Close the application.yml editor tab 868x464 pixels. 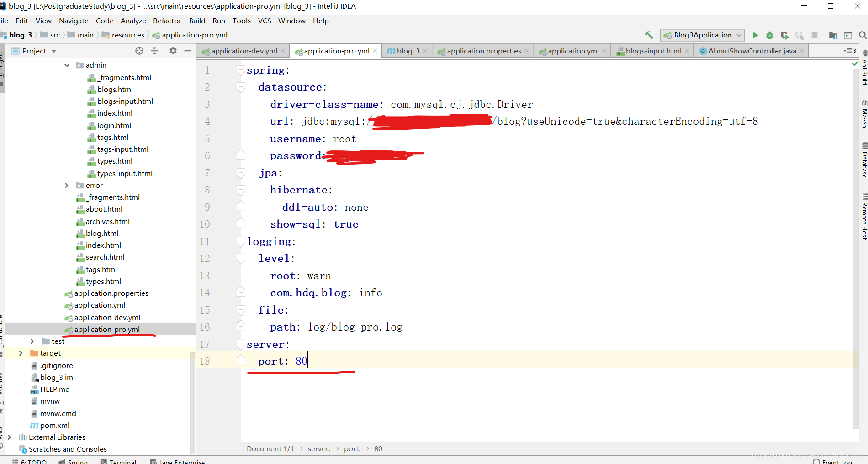(604, 51)
